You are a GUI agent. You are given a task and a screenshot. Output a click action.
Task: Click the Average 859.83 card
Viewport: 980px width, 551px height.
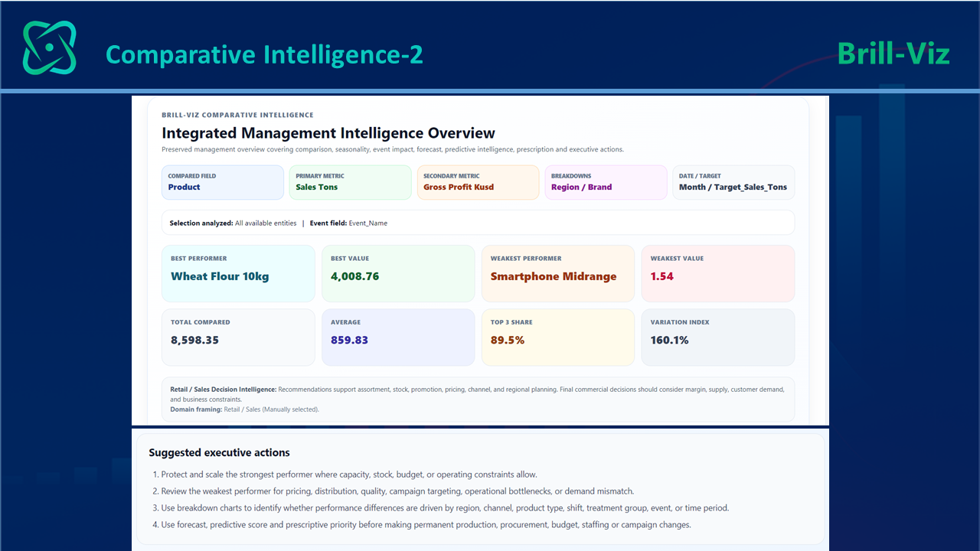[398, 337]
